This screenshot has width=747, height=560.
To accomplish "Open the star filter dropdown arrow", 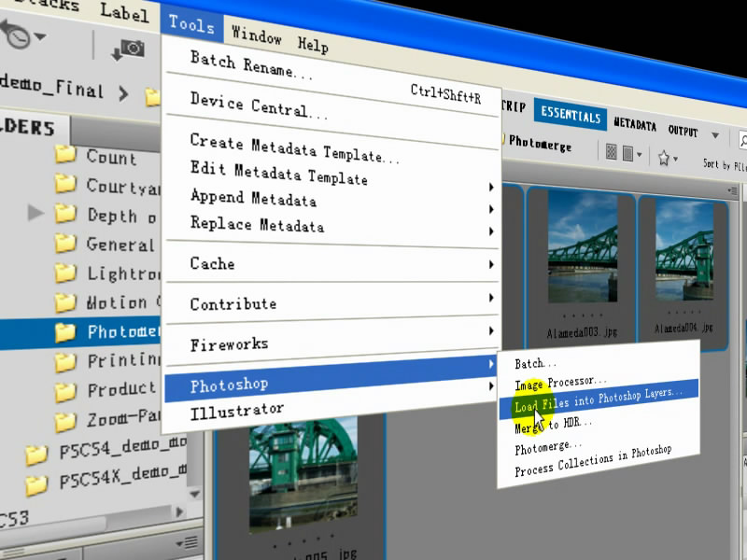I will pyautogui.click(x=675, y=160).
